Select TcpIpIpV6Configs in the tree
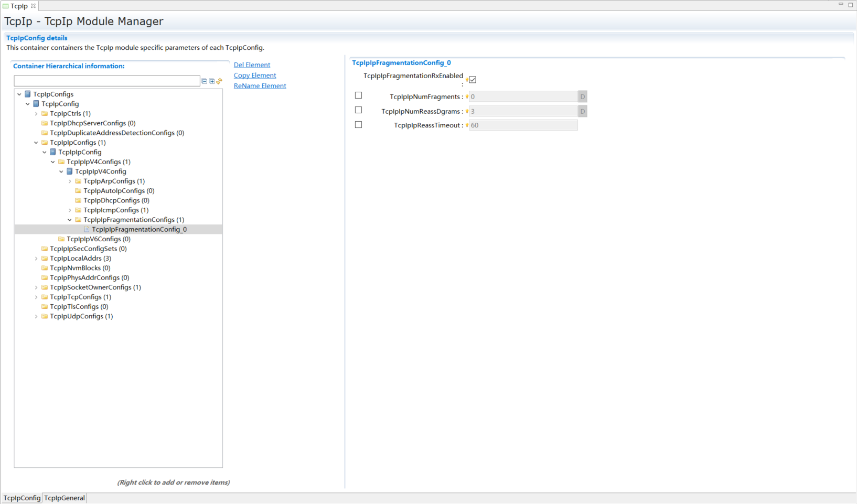This screenshot has width=857, height=504. coord(99,239)
